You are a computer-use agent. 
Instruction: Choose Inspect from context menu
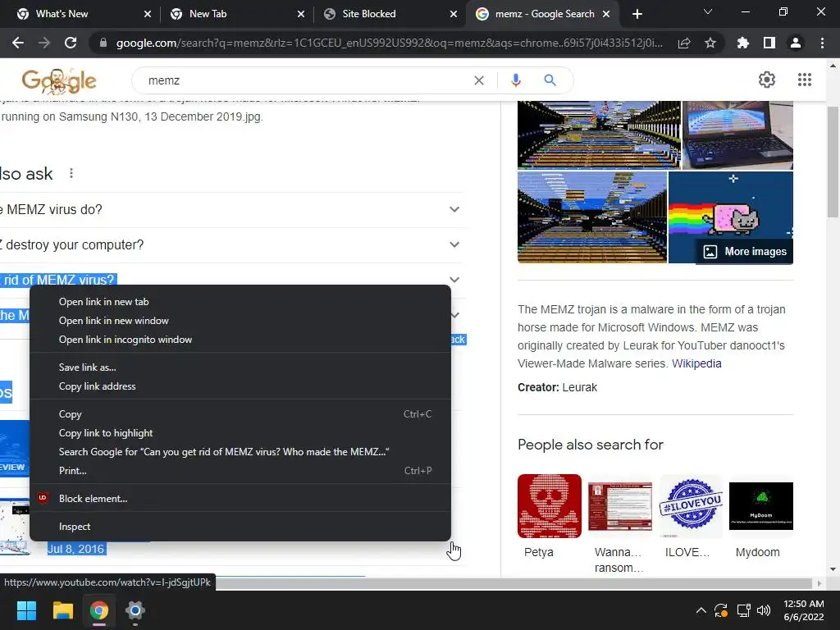click(x=240, y=527)
